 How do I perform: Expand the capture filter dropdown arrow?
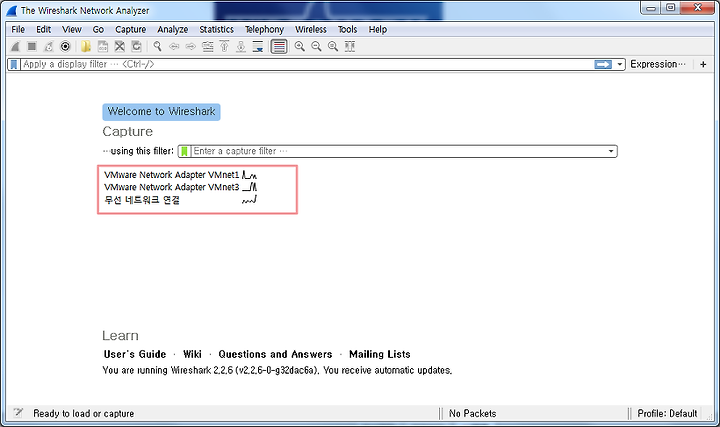pos(611,151)
